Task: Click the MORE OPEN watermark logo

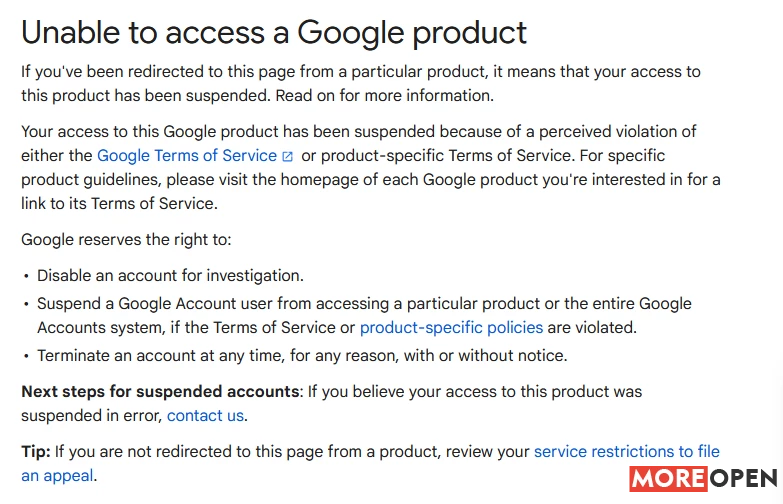Action: click(703, 479)
